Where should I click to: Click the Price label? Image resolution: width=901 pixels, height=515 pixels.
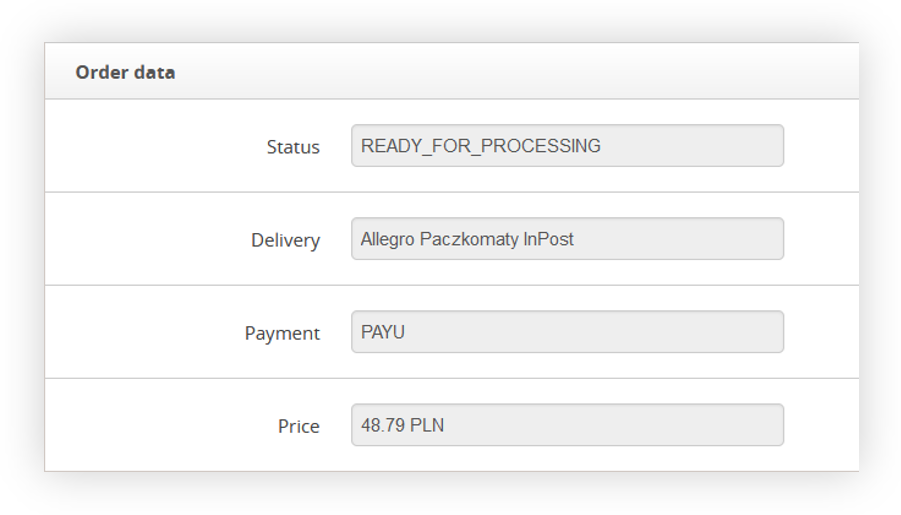coord(298,426)
